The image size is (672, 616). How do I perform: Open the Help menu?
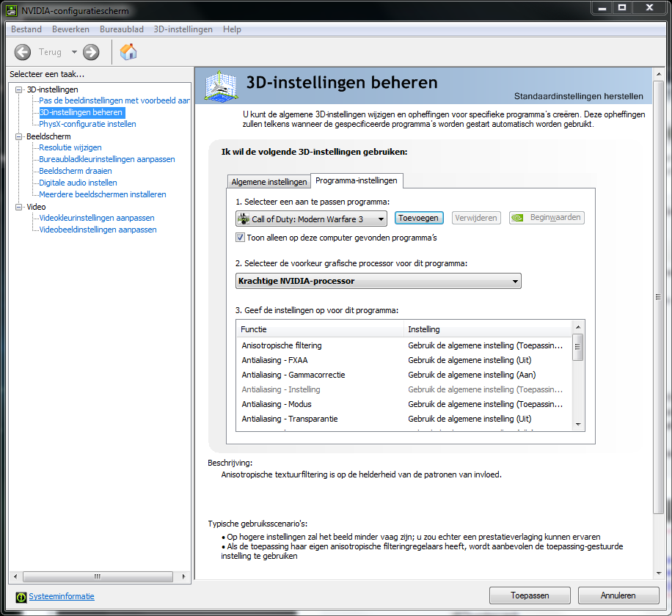(232, 29)
